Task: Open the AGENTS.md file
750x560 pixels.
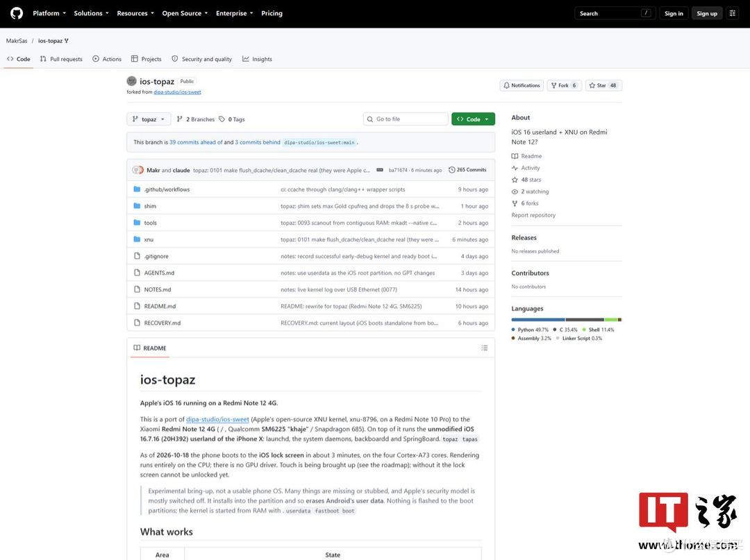Action: coord(159,273)
